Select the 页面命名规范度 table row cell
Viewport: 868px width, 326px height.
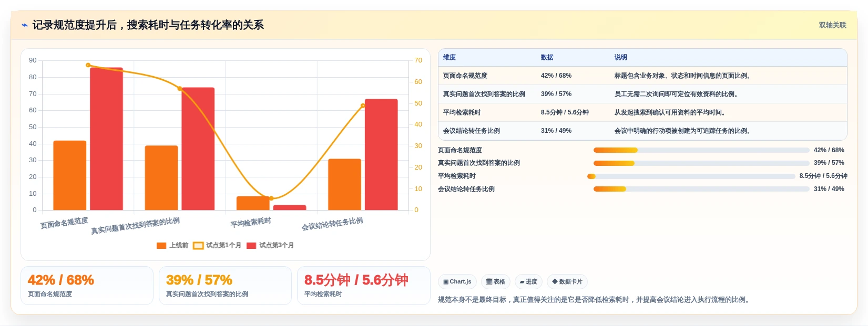click(465, 76)
